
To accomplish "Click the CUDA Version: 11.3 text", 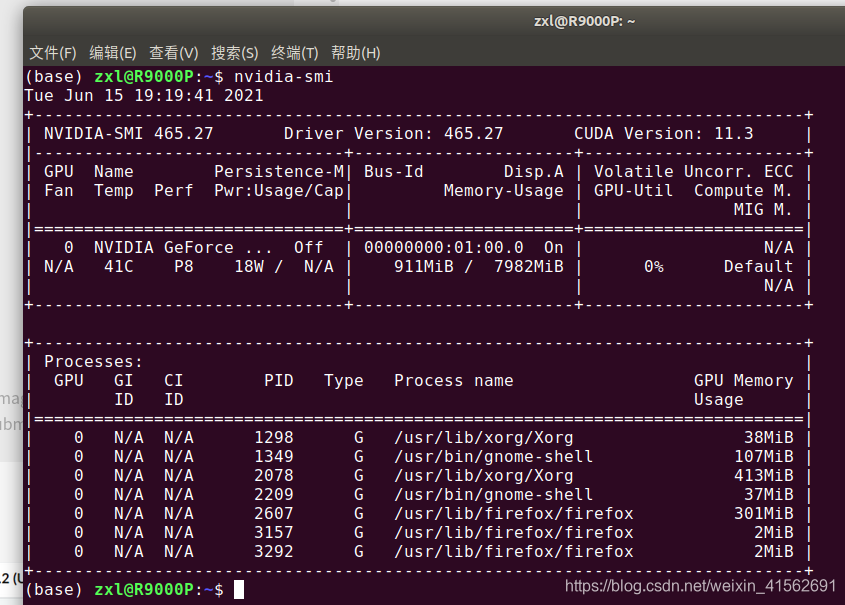I will [x=663, y=134].
